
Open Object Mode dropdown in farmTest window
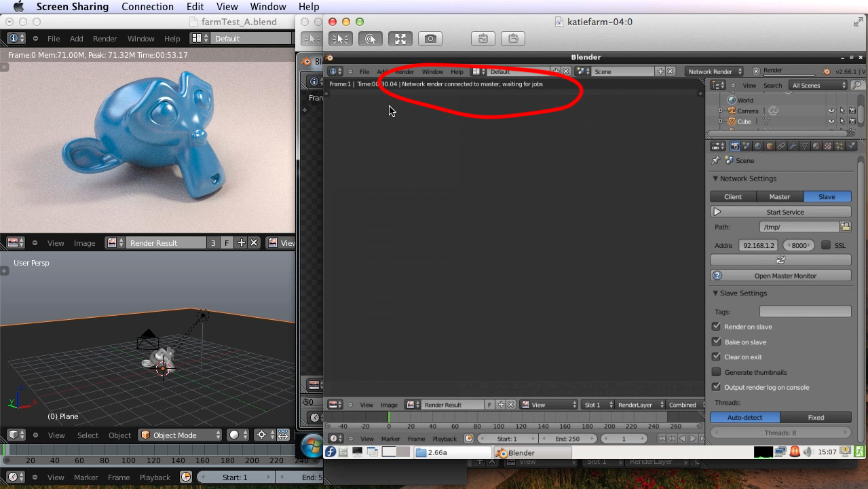click(181, 435)
